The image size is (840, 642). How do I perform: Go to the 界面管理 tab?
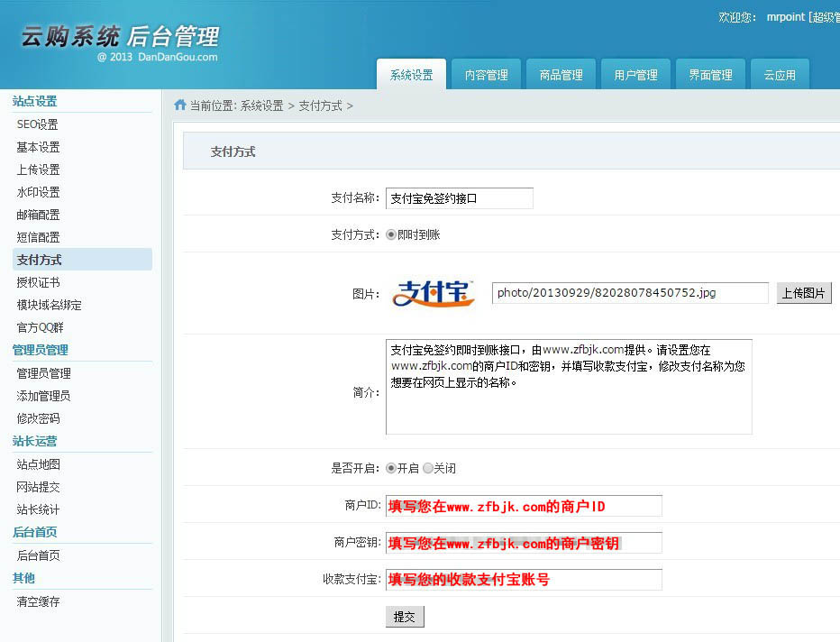click(710, 75)
